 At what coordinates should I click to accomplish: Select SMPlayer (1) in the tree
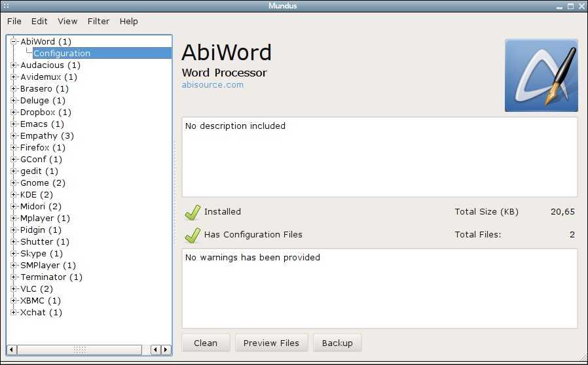tap(48, 266)
